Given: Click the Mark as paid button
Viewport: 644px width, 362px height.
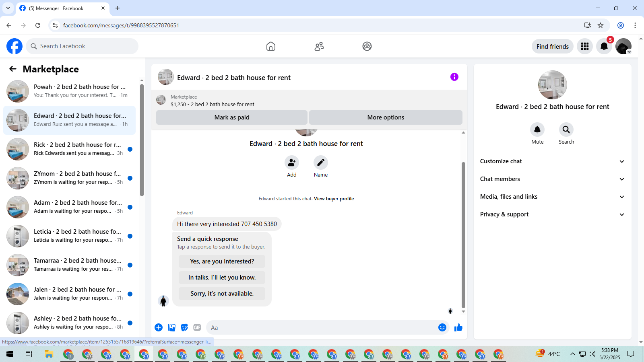Looking at the screenshot, I should pos(232,117).
